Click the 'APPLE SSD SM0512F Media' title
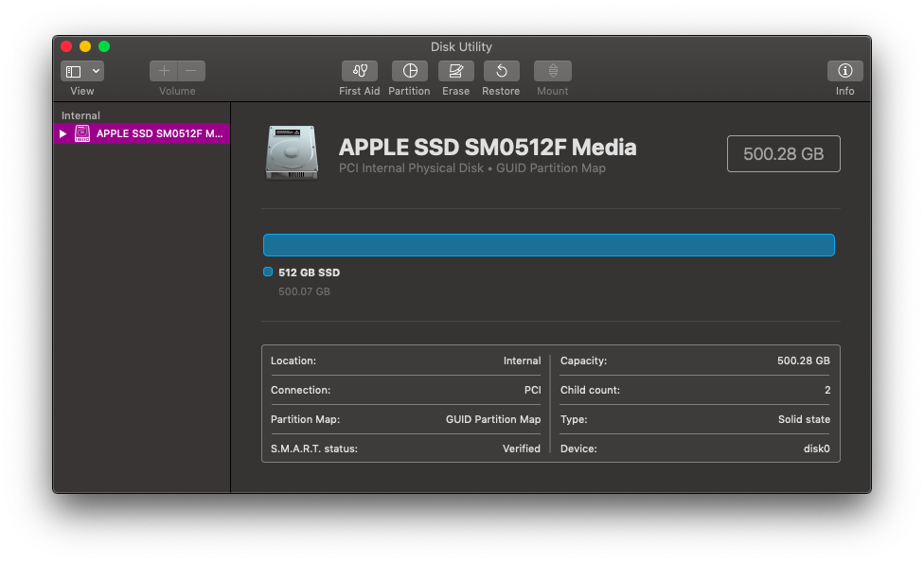This screenshot has width=924, height=563. click(x=488, y=148)
